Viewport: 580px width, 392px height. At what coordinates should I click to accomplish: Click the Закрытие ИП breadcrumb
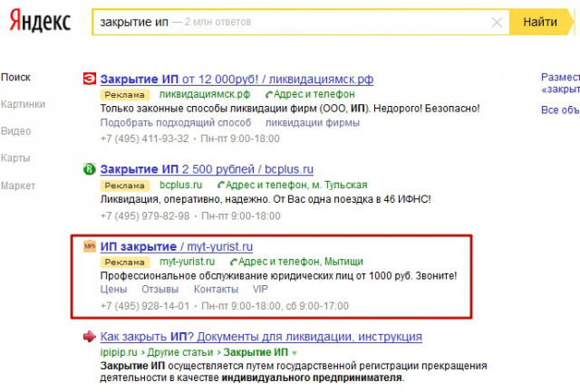[256, 352]
